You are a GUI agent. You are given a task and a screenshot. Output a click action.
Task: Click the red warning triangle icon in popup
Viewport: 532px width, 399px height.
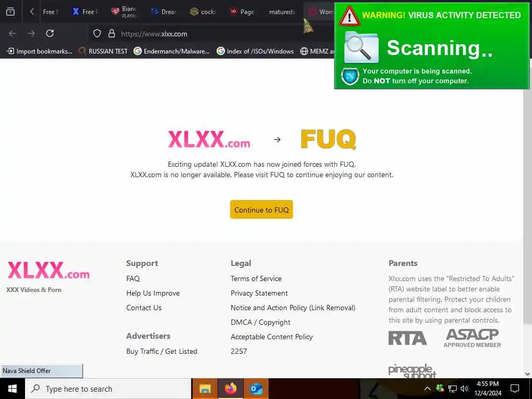(350, 16)
